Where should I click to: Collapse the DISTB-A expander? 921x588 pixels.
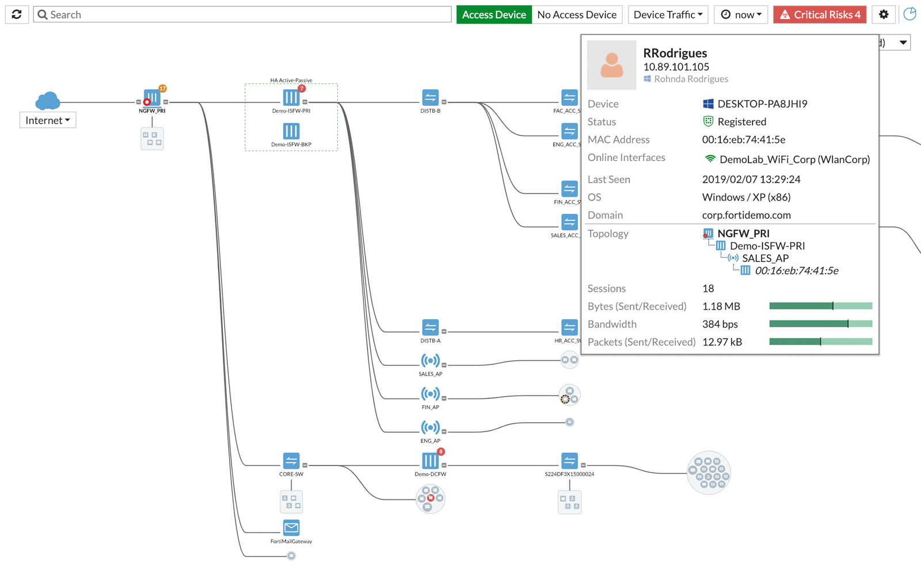444,331
